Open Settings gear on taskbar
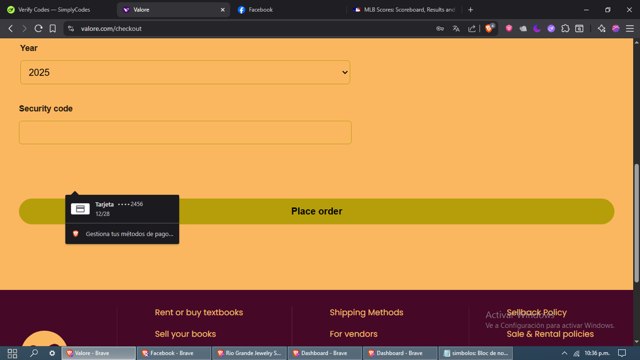 point(52,353)
